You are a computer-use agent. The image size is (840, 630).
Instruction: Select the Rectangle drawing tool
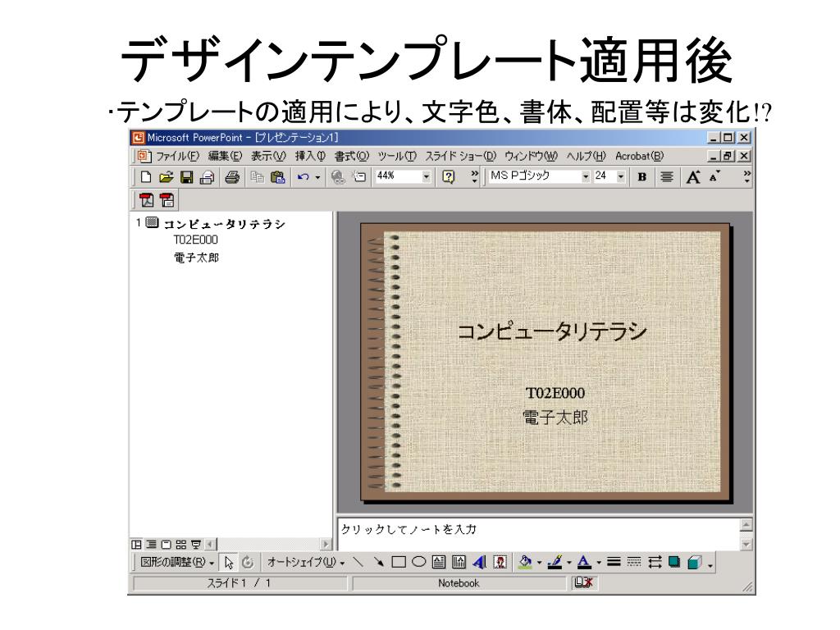click(399, 561)
